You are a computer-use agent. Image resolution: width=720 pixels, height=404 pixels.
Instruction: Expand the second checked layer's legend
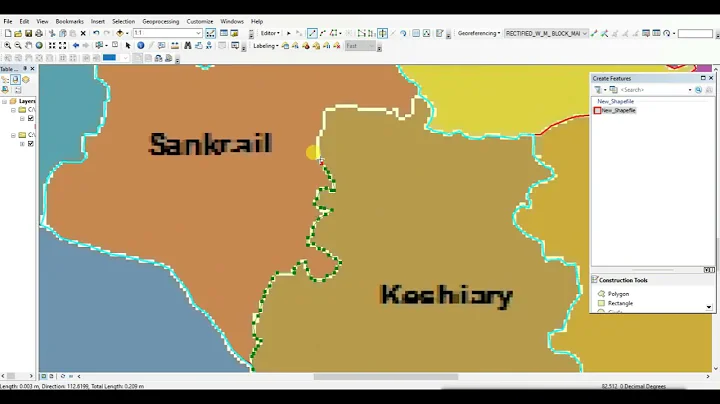tap(22, 144)
